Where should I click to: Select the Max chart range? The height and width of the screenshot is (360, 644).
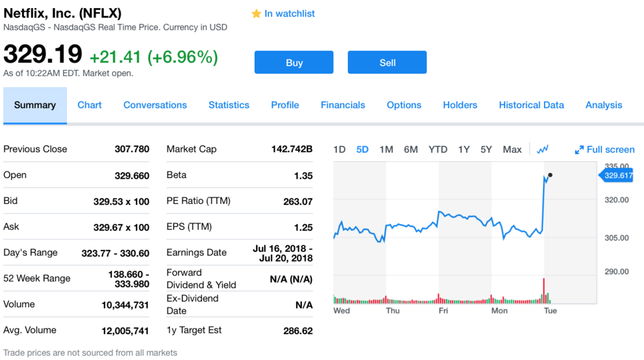pos(512,150)
